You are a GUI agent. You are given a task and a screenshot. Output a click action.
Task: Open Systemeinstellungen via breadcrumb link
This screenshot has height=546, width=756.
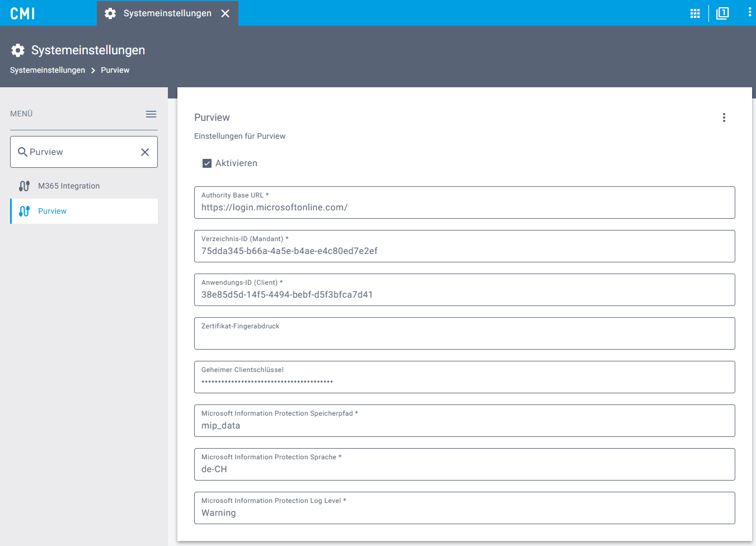tap(48, 70)
